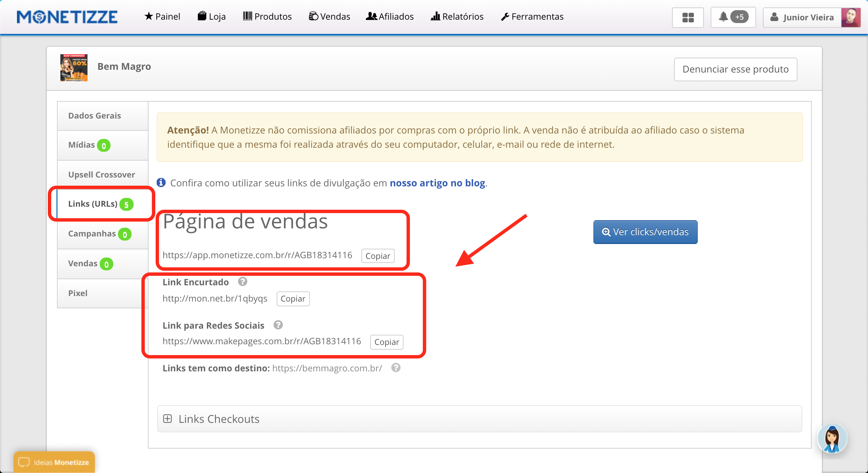This screenshot has width=868, height=473.
Task: Open the Ideias Monetizze widget
Action: [x=54, y=462]
